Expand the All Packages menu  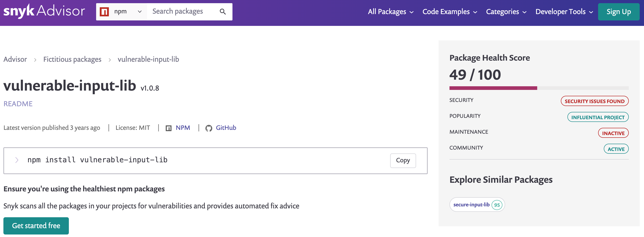coord(390,12)
